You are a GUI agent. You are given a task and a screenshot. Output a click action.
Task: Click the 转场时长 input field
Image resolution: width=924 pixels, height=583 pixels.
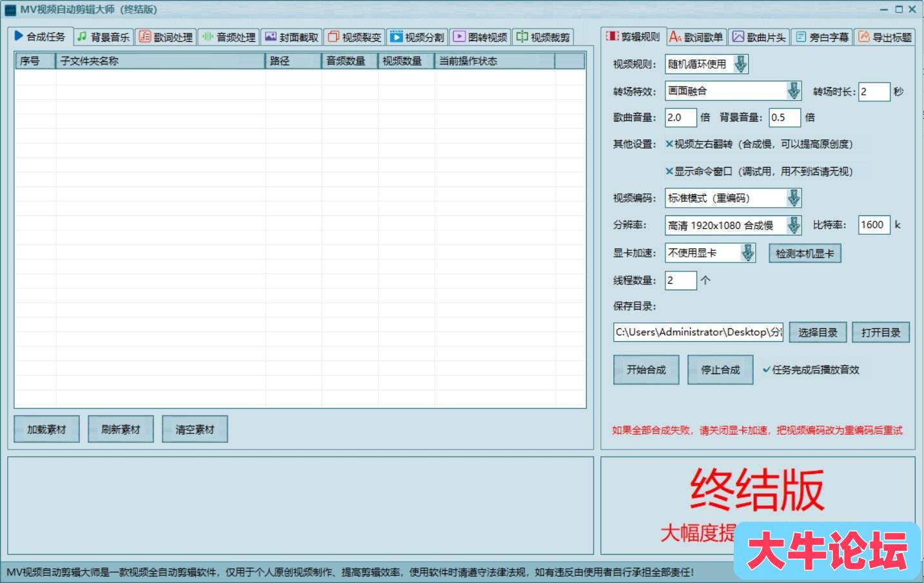click(874, 92)
